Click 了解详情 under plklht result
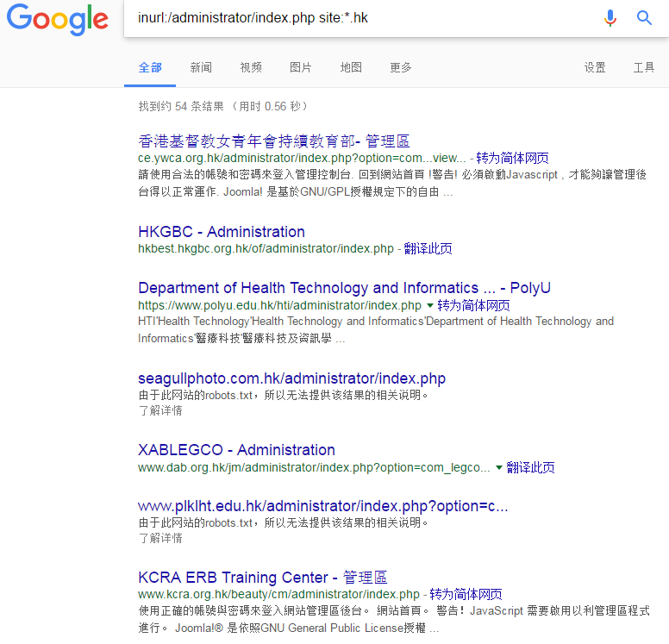 point(160,538)
